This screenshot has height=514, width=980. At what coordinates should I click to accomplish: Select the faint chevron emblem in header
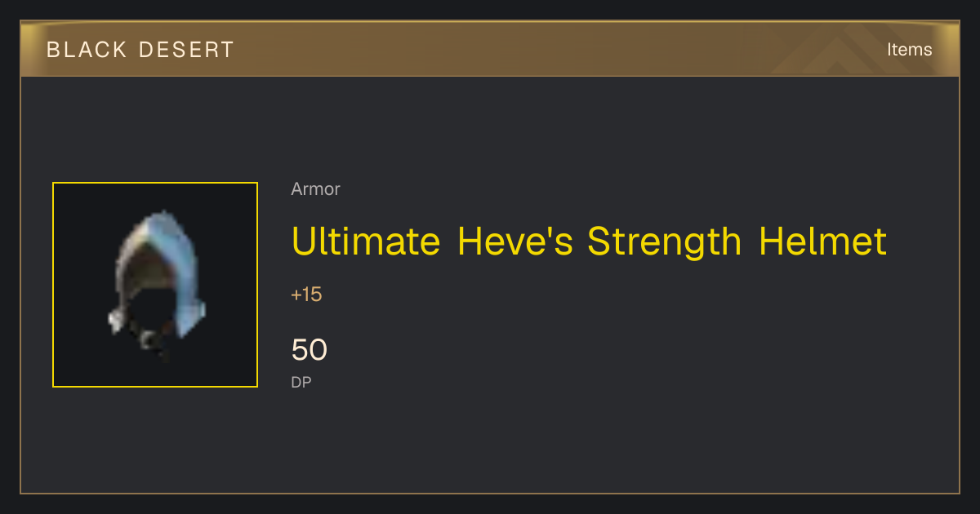tap(841, 51)
